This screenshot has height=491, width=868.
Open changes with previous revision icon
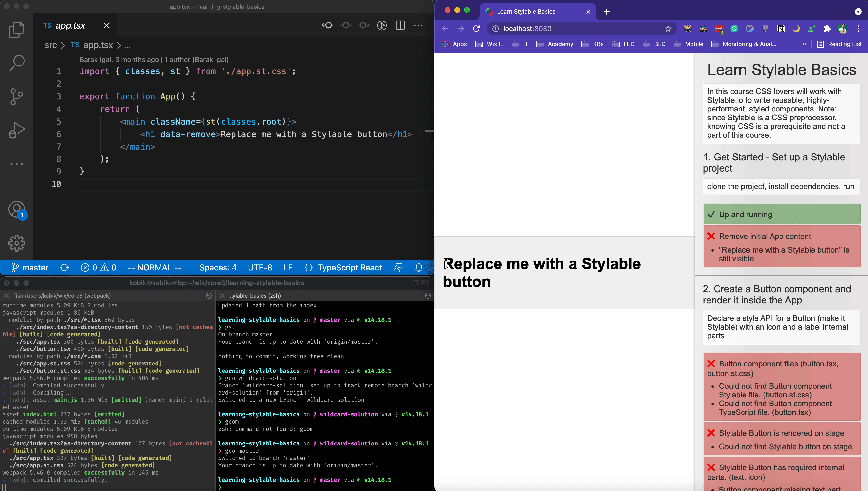(328, 25)
